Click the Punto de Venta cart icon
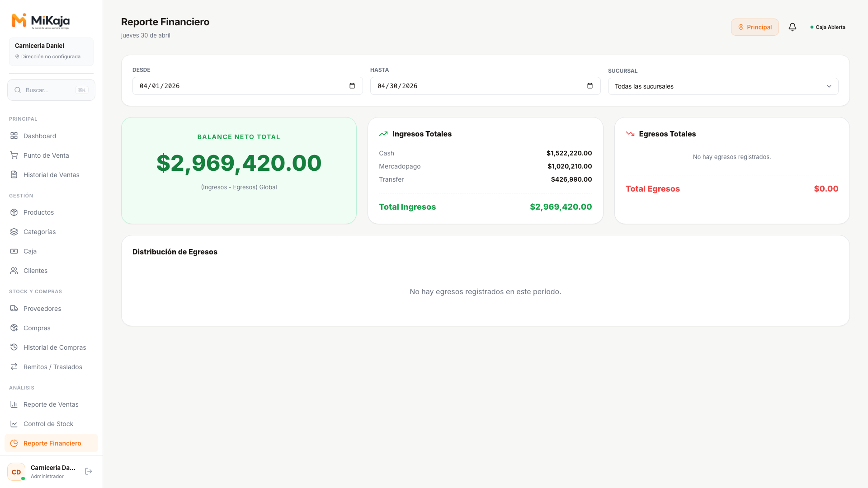 14,155
